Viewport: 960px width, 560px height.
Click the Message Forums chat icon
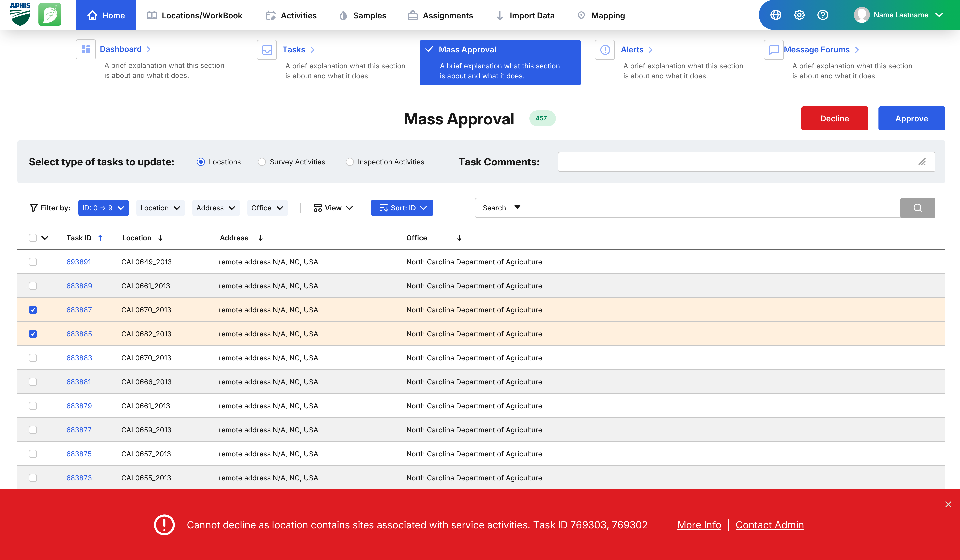[x=773, y=50]
